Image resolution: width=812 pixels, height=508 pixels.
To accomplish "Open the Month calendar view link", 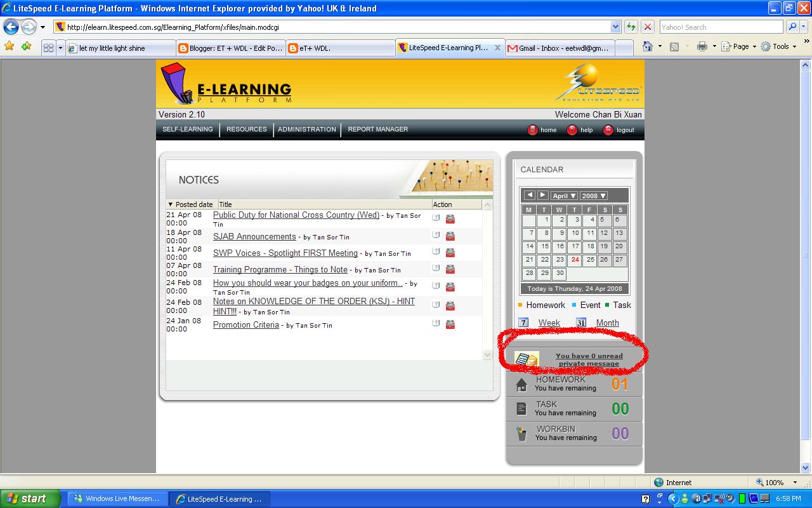I will click(x=607, y=323).
